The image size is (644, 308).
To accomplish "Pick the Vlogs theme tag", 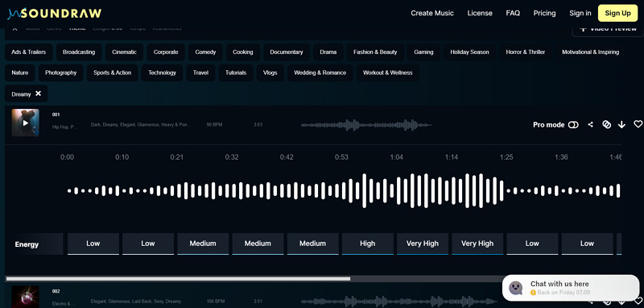I will pos(270,73).
